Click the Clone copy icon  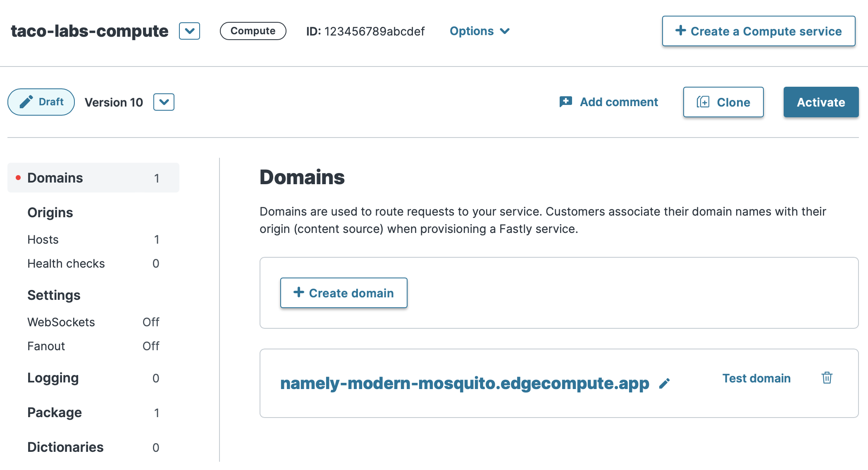click(703, 102)
